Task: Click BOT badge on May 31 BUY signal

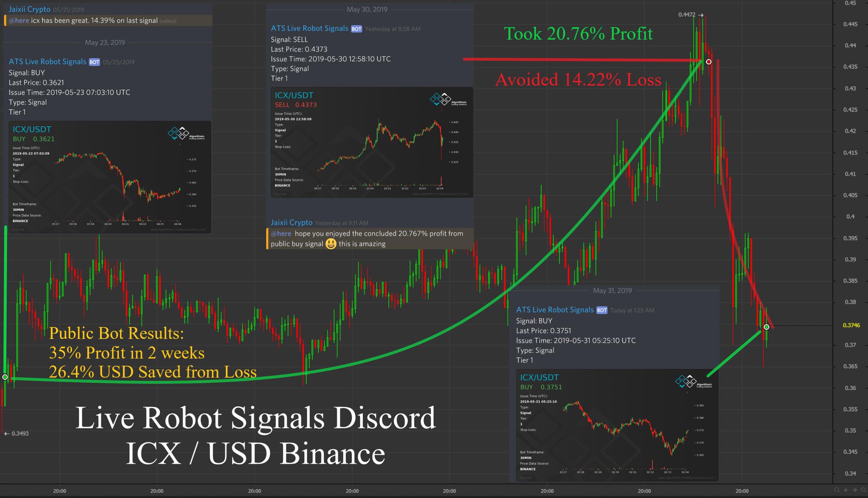Action: click(x=602, y=310)
